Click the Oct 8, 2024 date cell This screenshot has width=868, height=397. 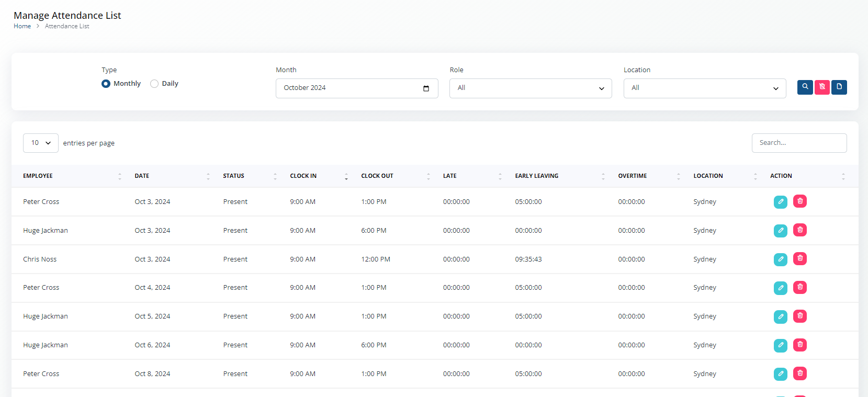(x=152, y=373)
